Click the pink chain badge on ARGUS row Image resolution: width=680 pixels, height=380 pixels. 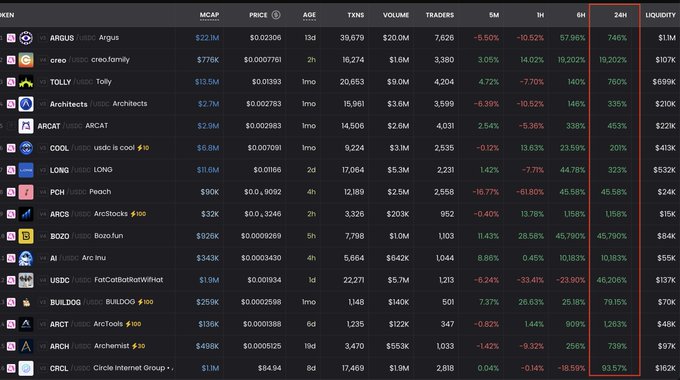click(x=11, y=38)
